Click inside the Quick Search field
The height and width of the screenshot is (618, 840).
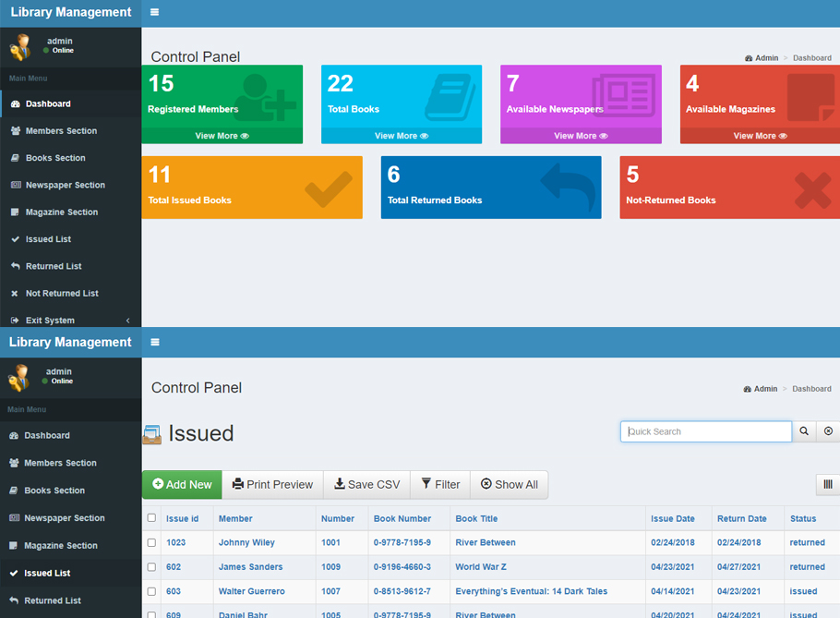[705, 431]
